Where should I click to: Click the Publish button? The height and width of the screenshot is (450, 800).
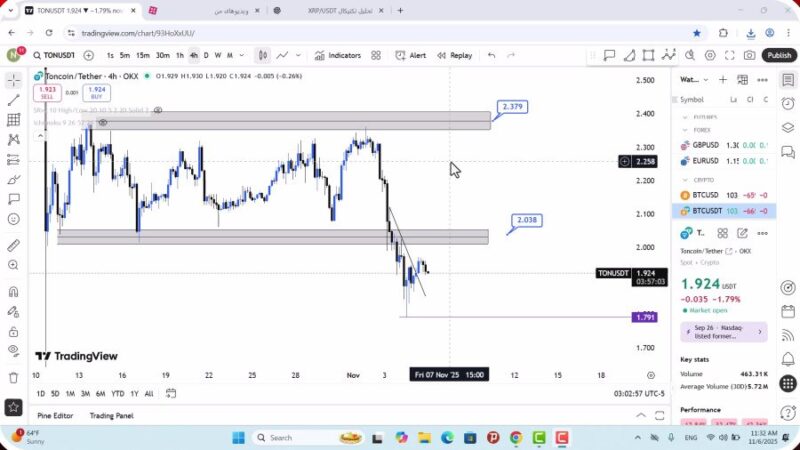[x=778, y=56]
